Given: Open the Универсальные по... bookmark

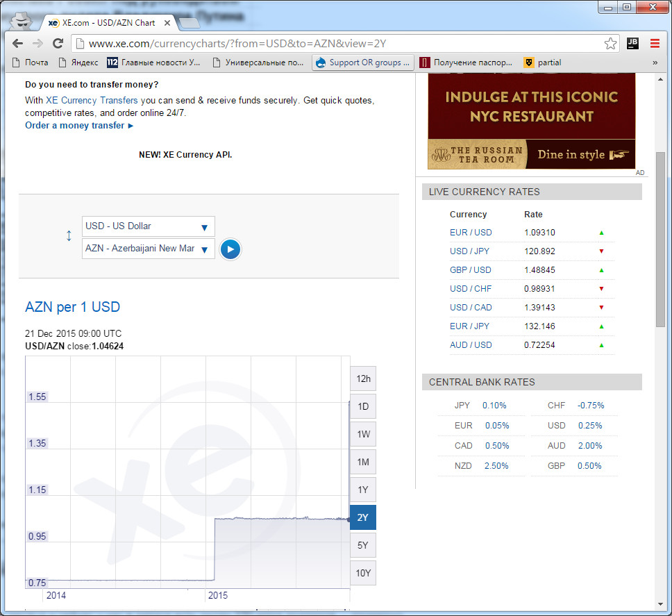Looking at the screenshot, I should click(x=258, y=63).
